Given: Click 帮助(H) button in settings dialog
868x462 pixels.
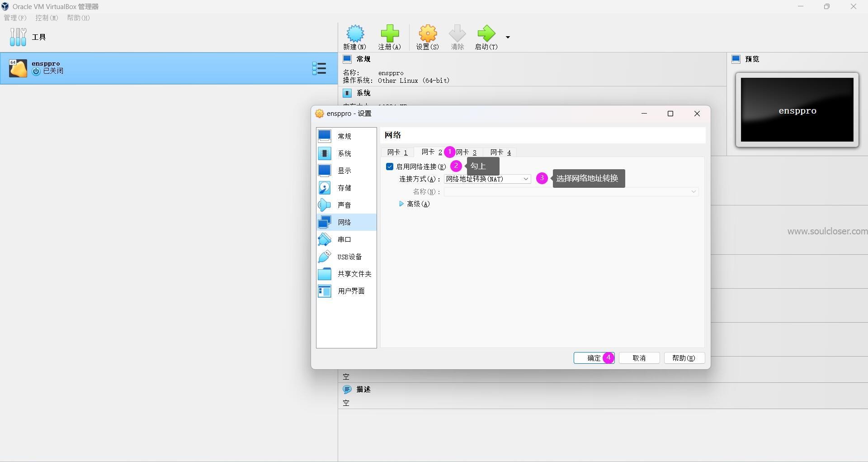Looking at the screenshot, I should tap(684, 358).
